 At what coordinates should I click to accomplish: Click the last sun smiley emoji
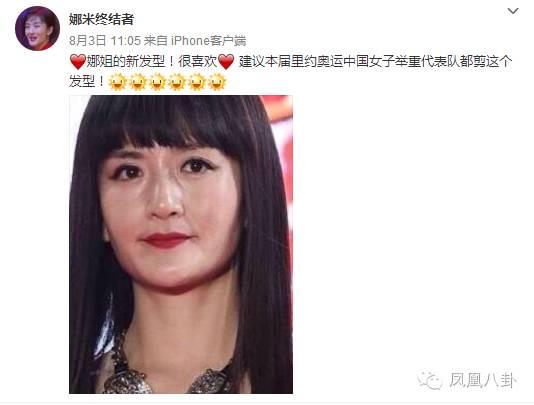pyautogui.click(x=217, y=82)
